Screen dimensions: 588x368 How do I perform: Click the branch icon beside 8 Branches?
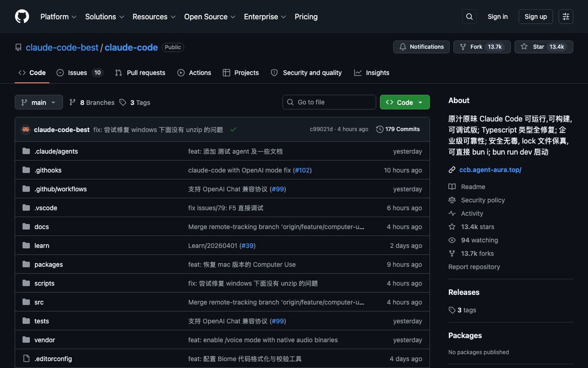73,102
